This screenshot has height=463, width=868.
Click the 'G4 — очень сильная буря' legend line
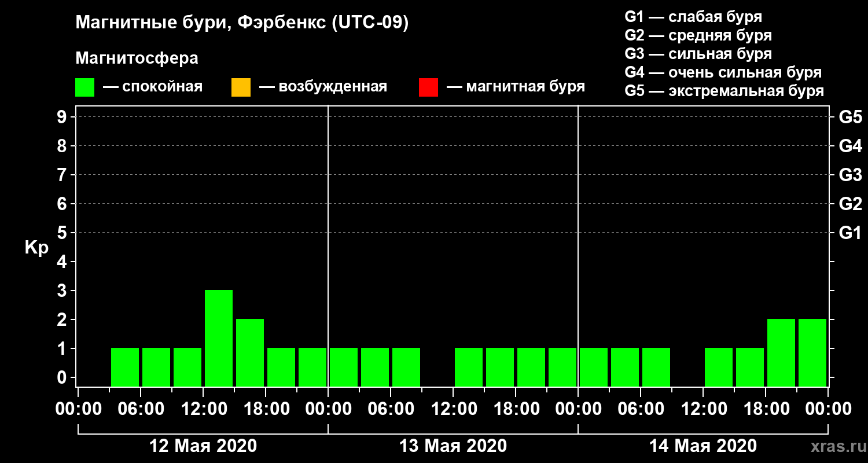pyautogui.click(x=723, y=72)
